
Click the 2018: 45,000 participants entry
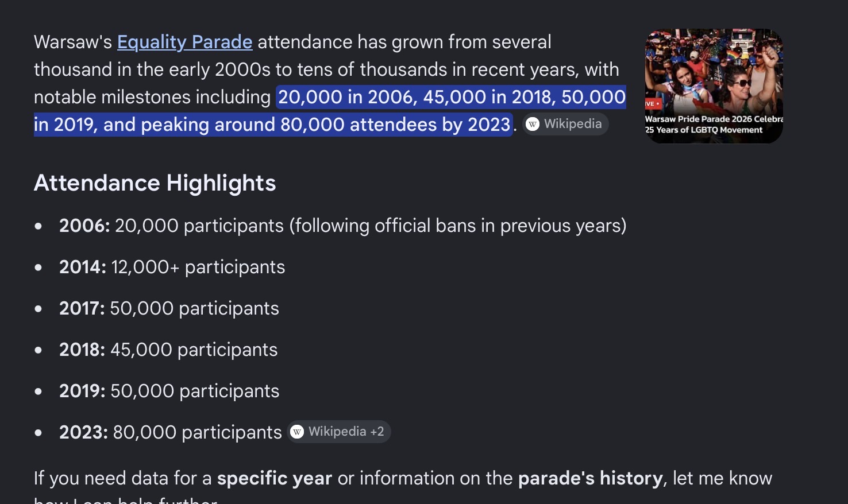tap(168, 350)
